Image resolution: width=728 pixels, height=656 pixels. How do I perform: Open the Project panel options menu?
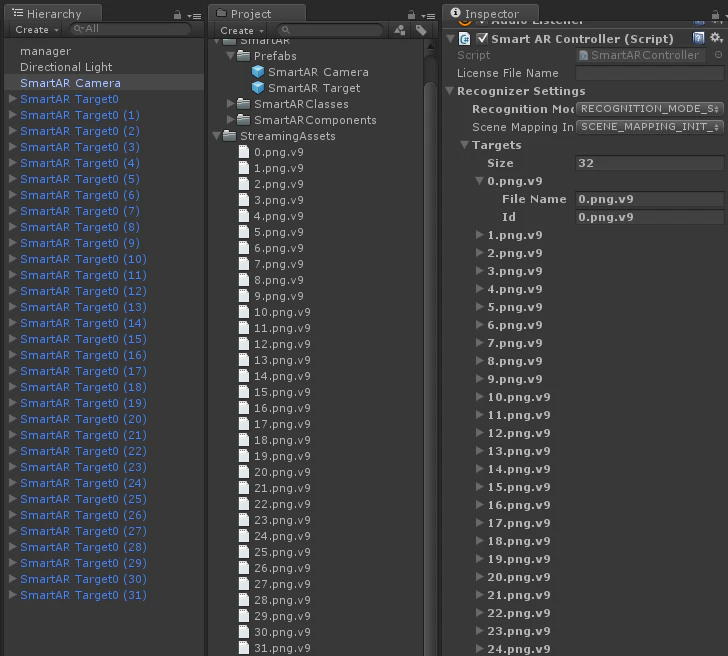pyautogui.click(x=428, y=16)
